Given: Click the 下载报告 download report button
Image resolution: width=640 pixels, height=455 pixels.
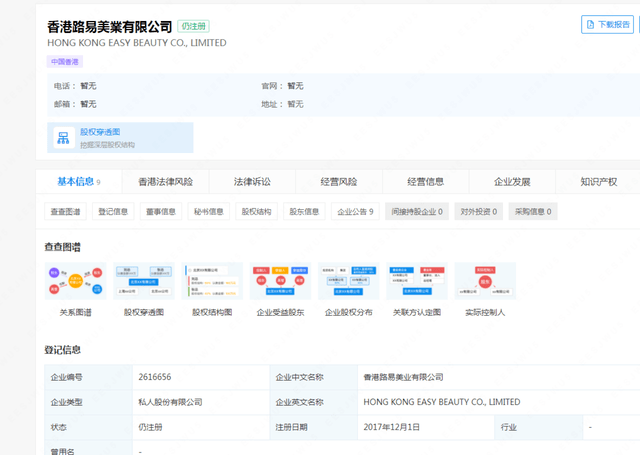Looking at the screenshot, I should coord(607,24).
